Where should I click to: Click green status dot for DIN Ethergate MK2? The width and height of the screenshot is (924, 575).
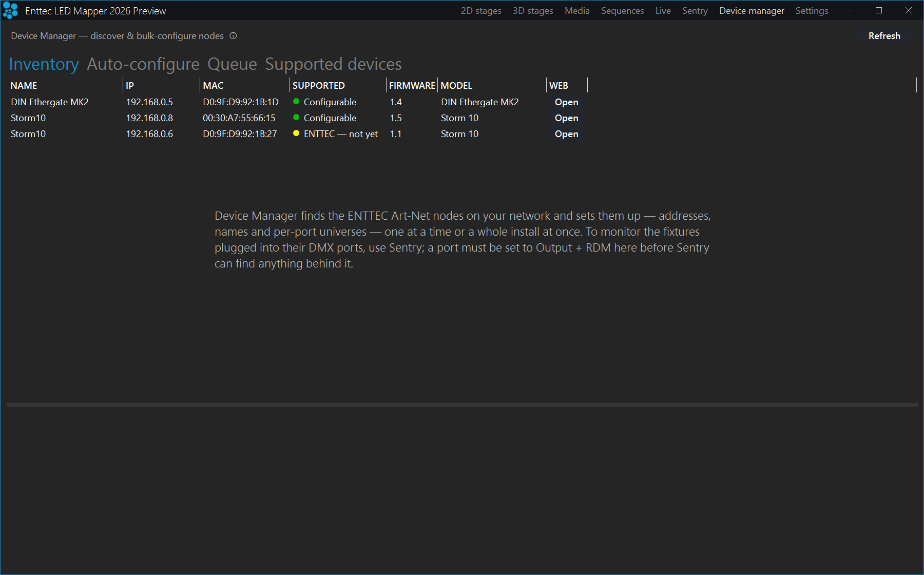click(x=296, y=102)
